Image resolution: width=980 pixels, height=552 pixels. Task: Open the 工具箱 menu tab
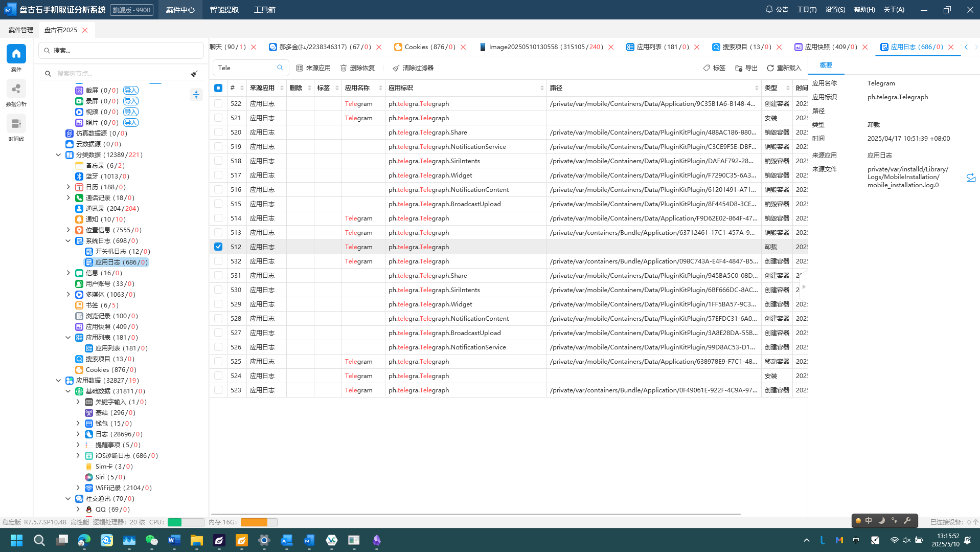tap(265, 10)
